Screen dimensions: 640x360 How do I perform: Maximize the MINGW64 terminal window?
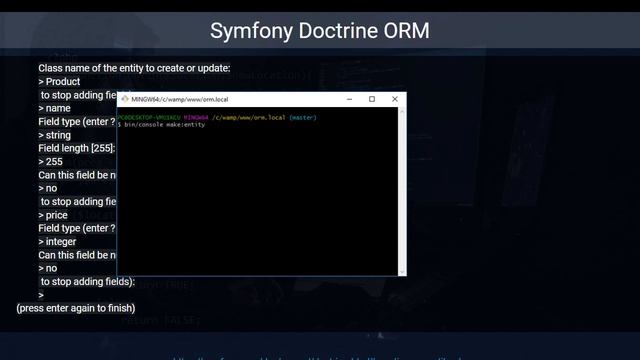click(x=372, y=99)
